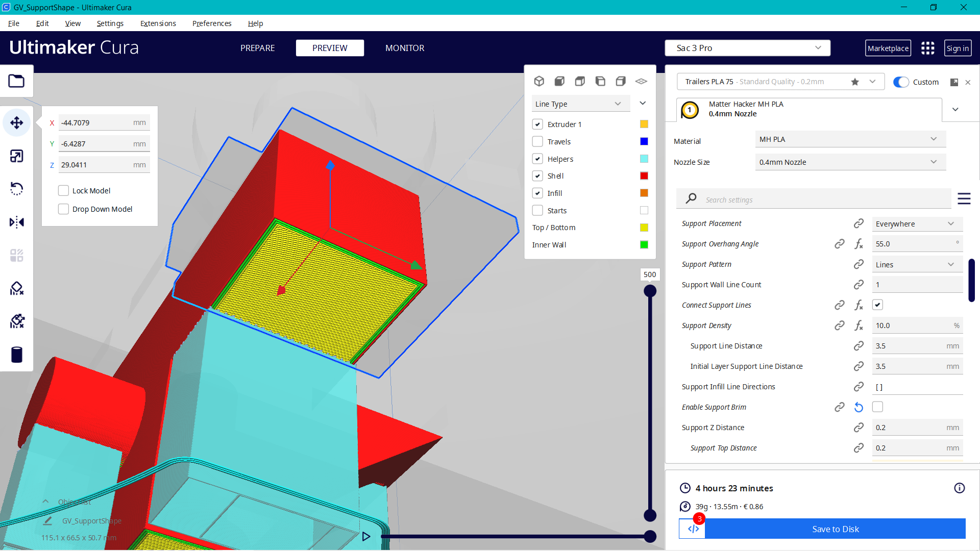Open the Marketplace
This screenshot has height=551, width=980.
click(x=888, y=47)
